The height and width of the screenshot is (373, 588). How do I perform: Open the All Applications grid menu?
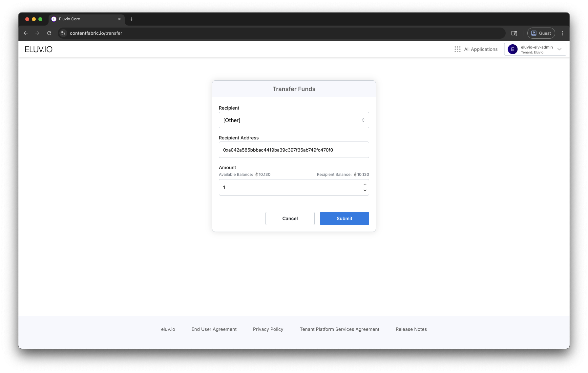point(476,49)
